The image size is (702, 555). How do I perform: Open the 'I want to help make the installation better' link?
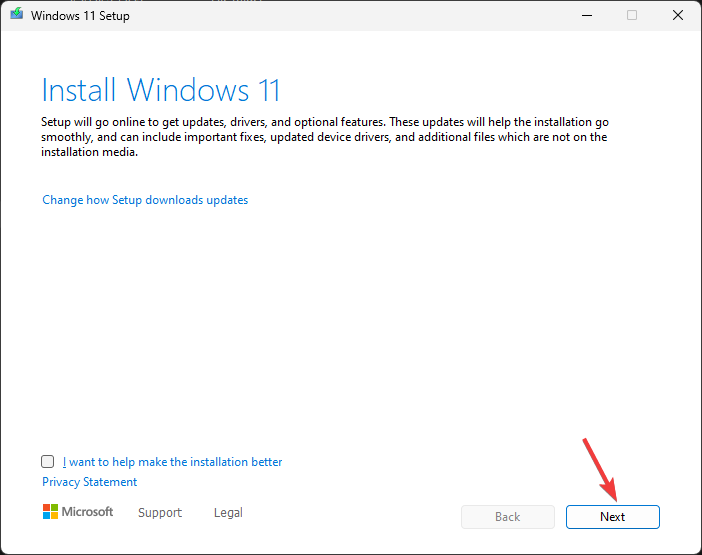click(172, 462)
